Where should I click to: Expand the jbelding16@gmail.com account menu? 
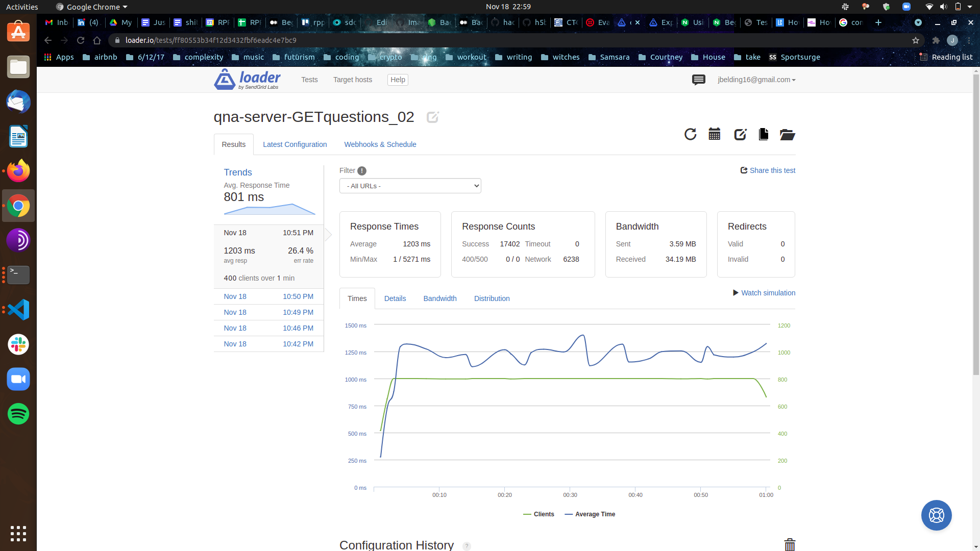pyautogui.click(x=756, y=80)
